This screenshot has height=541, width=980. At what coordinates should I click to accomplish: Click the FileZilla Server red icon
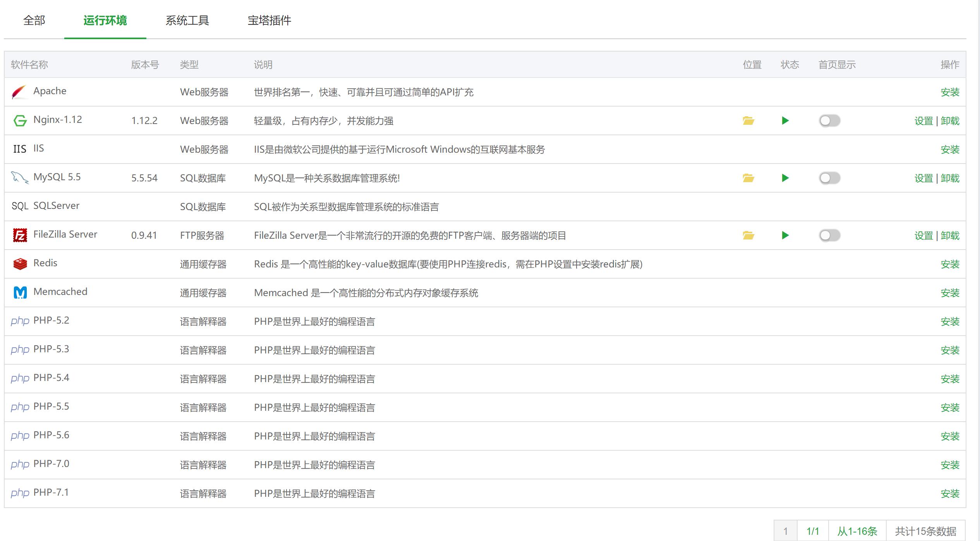20,235
